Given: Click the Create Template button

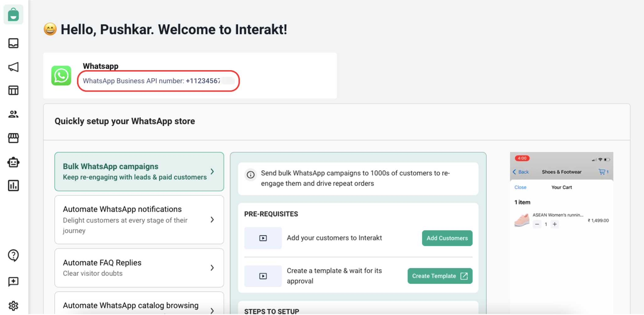Looking at the screenshot, I should tap(440, 276).
